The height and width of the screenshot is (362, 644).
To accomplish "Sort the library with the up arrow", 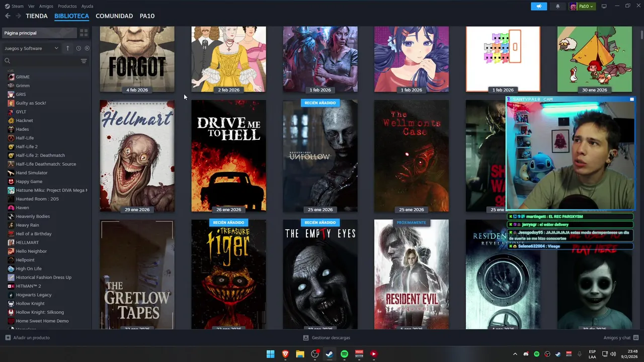I will pyautogui.click(x=67, y=48).
